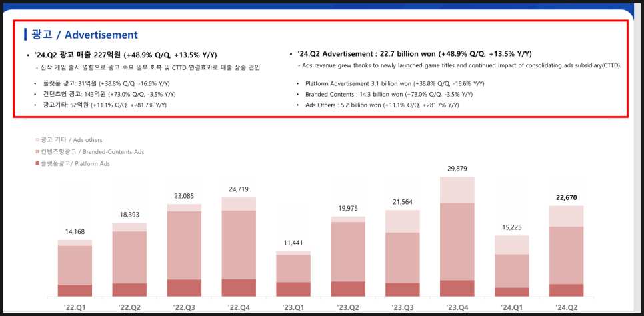Click the 14,168 total above '22.Q1 bar
The height and width of the screenshot is (316, 644).
[75, 232]
